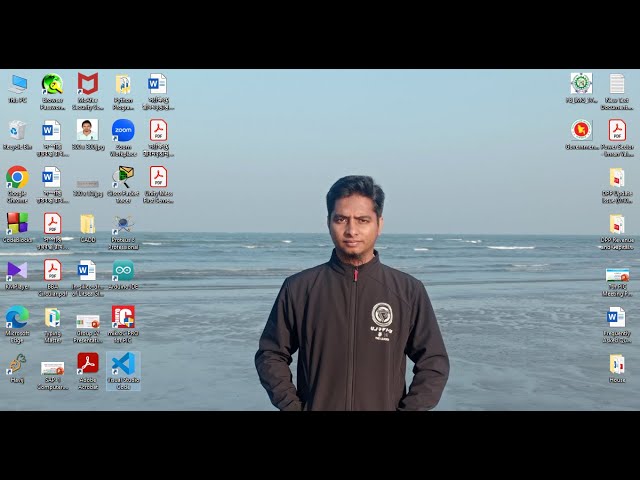Image resolution: width=640 pixels, height=480 pixels.
Task: Launch the Arduino IDE shortcut
Action: 123,271
